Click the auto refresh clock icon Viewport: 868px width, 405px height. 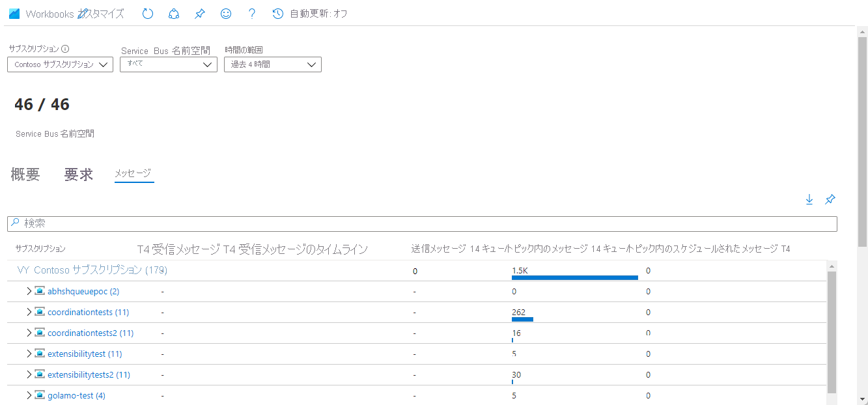click(278, 14)
